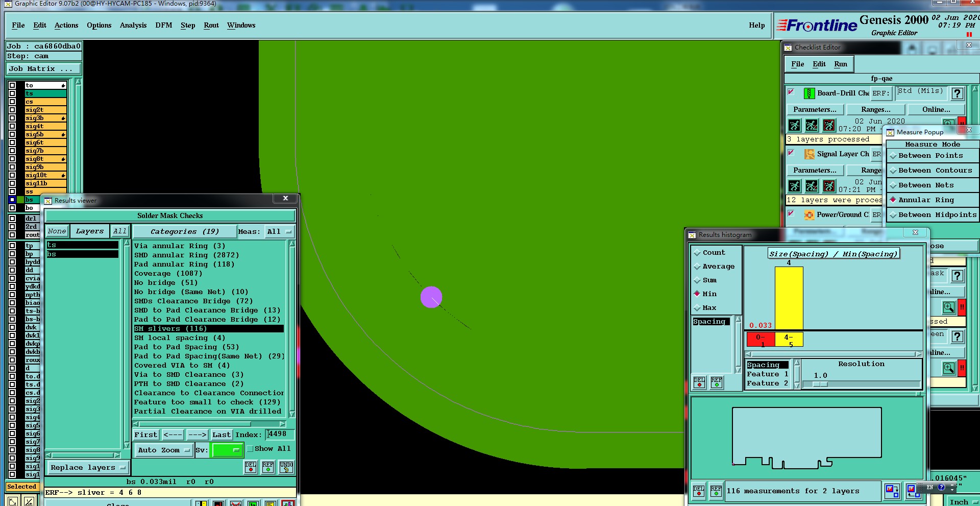This screenshot has height=506, width=980.
Task: Click Power/Ground Checks gear icon
Action: 809,215
